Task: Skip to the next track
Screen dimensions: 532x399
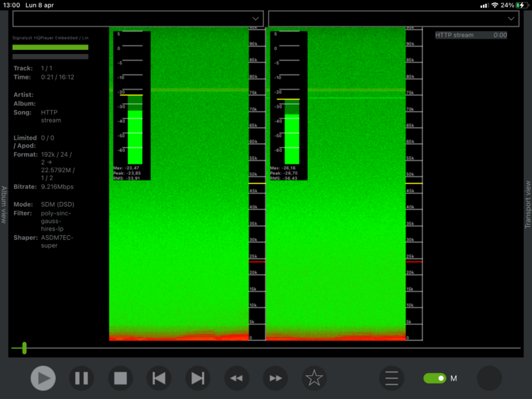Action: tap(198, 378)
